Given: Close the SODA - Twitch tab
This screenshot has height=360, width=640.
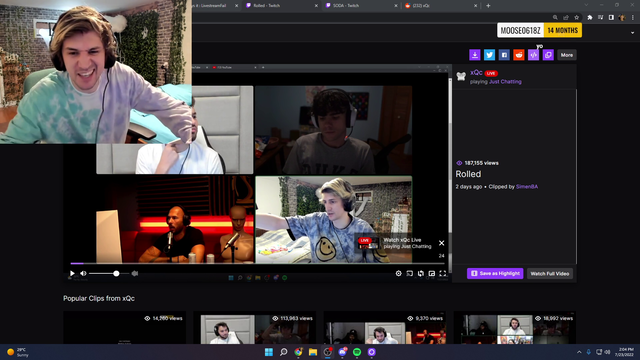Looking at the screenshot, I should pyautogui.click(x=396, y=6).
